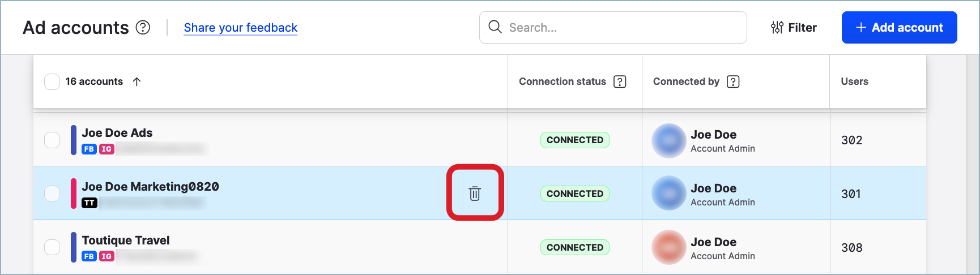Open the Connection status help tooltip icon
980x275 pixels.
click(x=620, y=81)
